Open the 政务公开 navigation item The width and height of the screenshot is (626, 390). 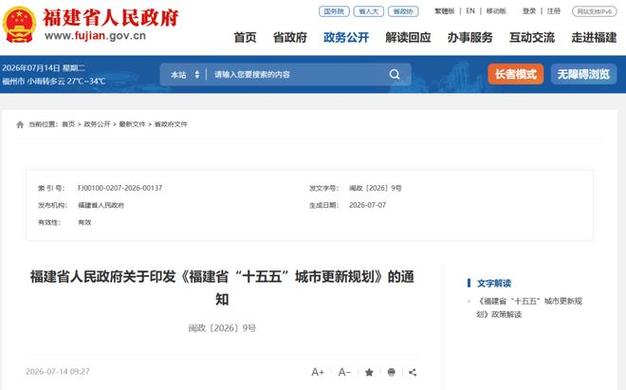[346, 38]
